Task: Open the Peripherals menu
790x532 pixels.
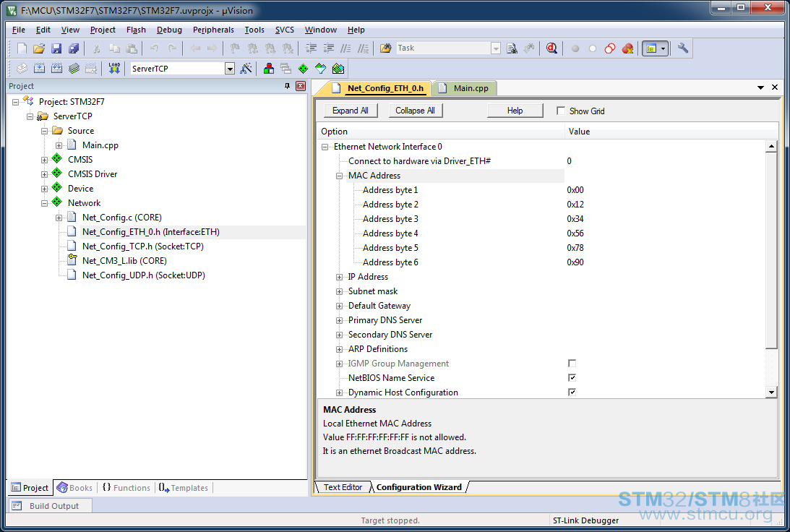Action: [x=213, y=30]
